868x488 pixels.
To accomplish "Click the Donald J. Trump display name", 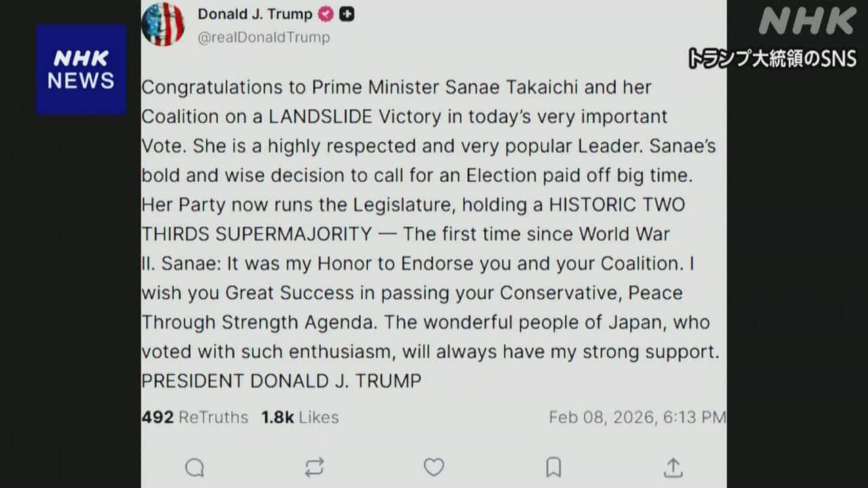I will tap(255, 14).
